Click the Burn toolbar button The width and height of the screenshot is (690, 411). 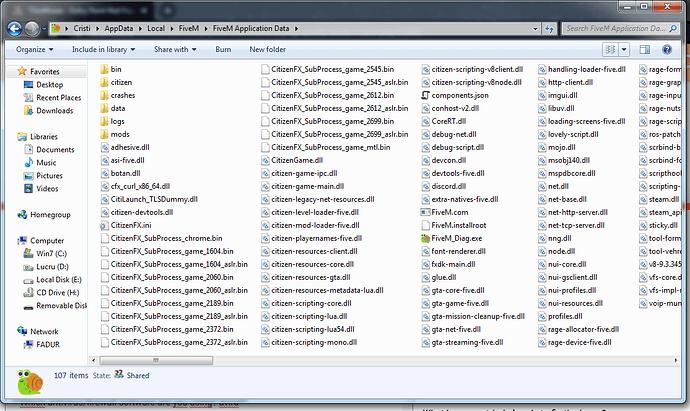pos(223,49)
